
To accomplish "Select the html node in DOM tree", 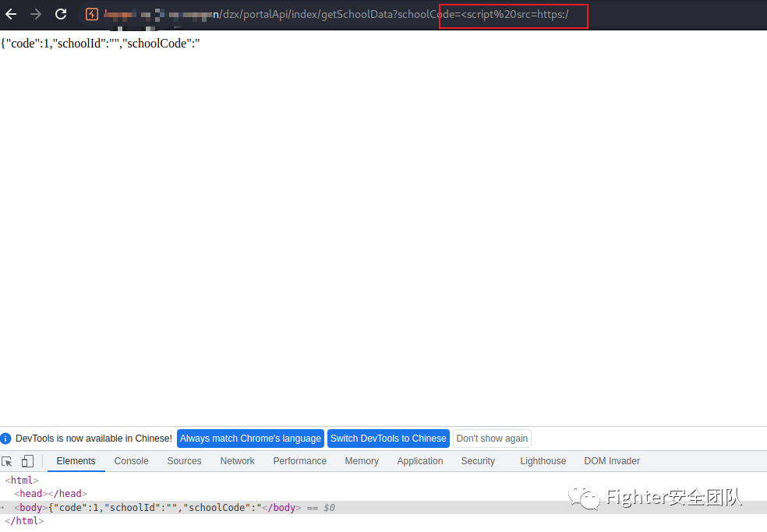I will click(x=21, y=481).
